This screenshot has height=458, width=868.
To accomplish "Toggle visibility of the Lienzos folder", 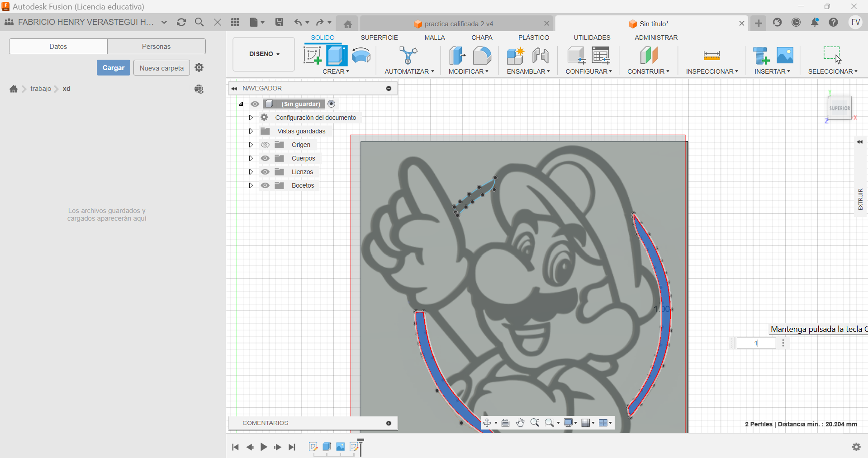I will pyautogui.click(x=265, y=172).
